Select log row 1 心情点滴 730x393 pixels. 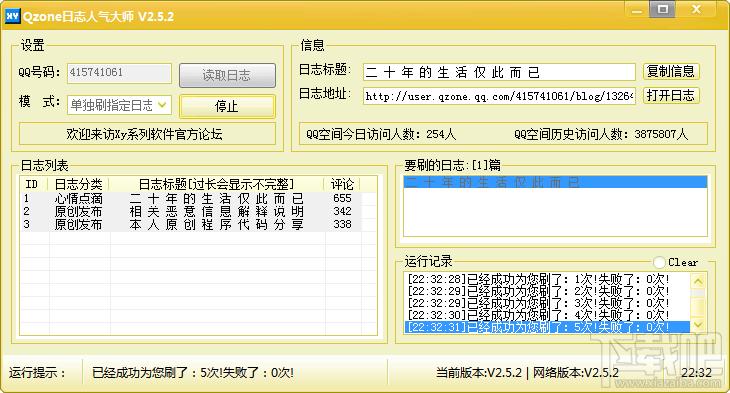tap(190, 198)
